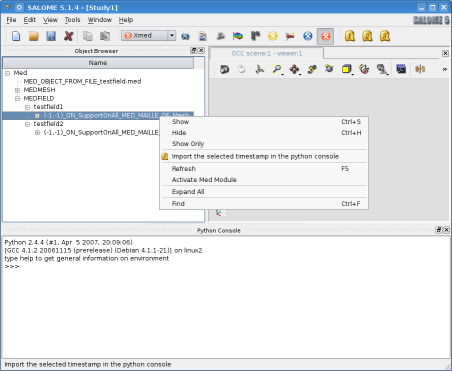Image resolution: width=452 pixels, height=371 pixels.
Task: Choose Activate Med Module in context menu
Action: (264, 180)
